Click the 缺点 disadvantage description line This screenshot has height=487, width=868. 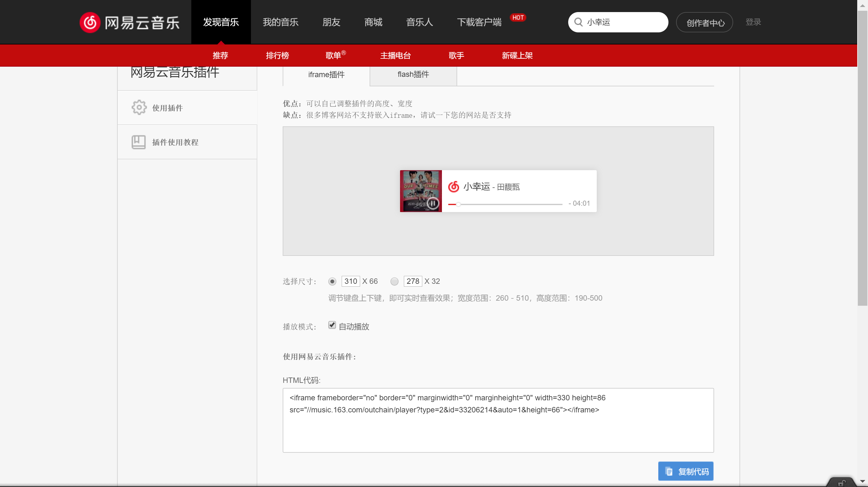pyautogui.click(x=397, y=115)
